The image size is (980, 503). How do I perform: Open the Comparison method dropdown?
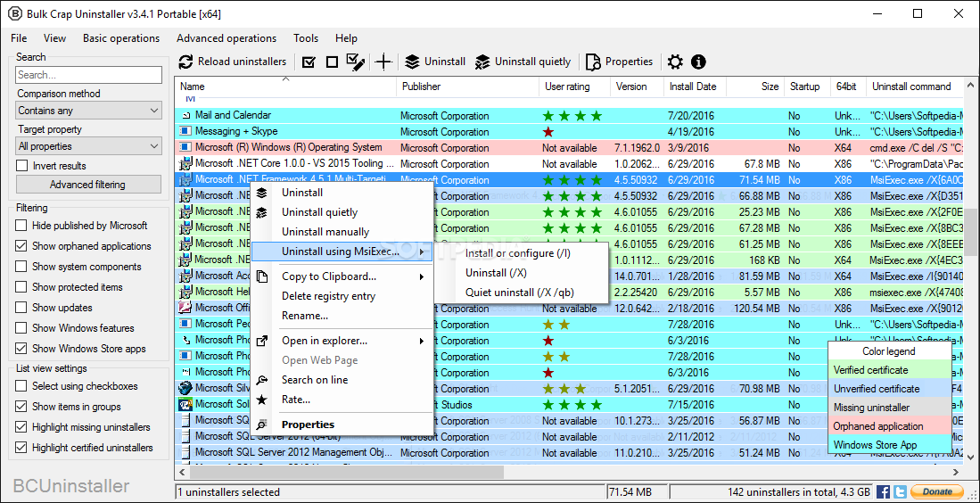click(x=89, y=111)
